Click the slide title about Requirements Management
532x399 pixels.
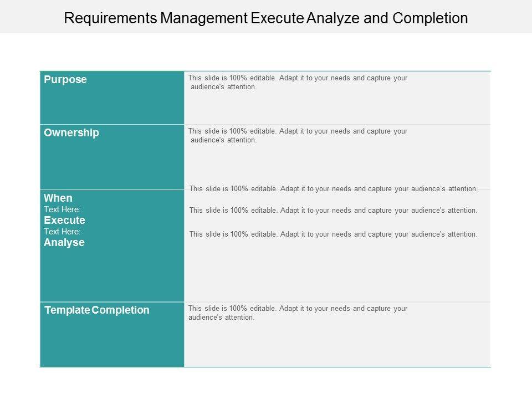tap(266, 18)
